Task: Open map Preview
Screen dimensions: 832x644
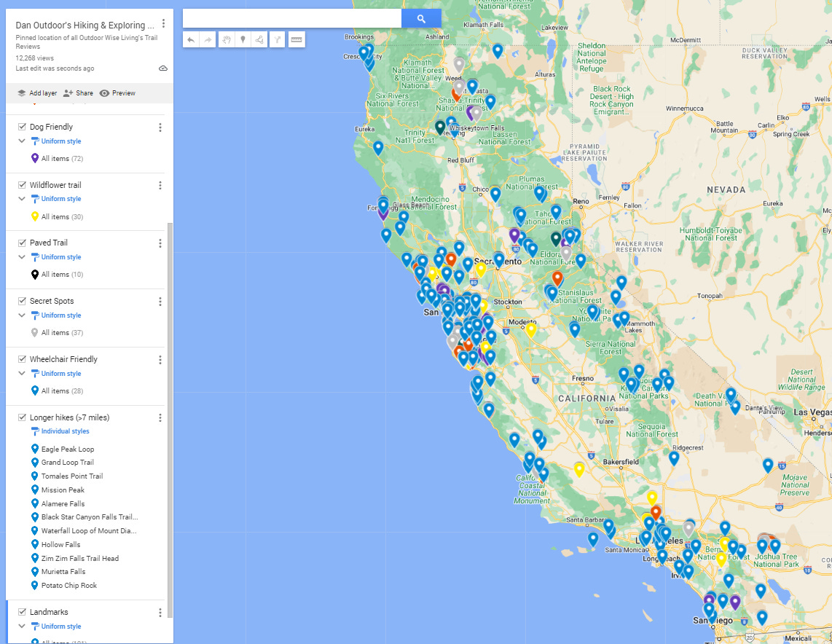Action: point(117,93)
